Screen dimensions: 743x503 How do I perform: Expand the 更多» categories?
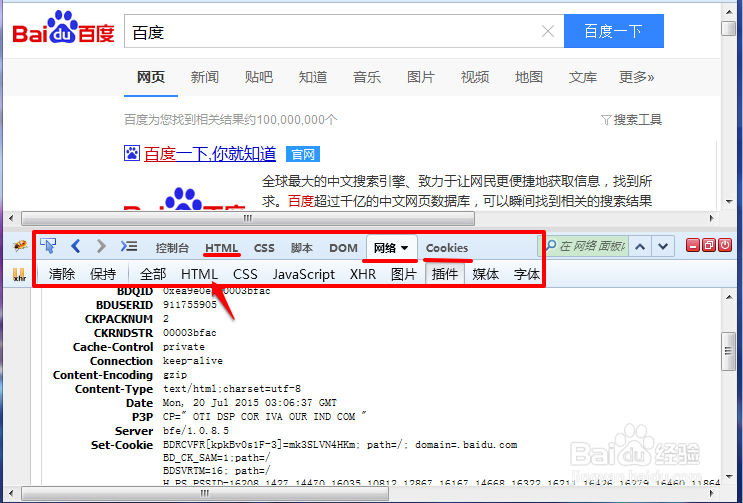click(x=636, y=77)
